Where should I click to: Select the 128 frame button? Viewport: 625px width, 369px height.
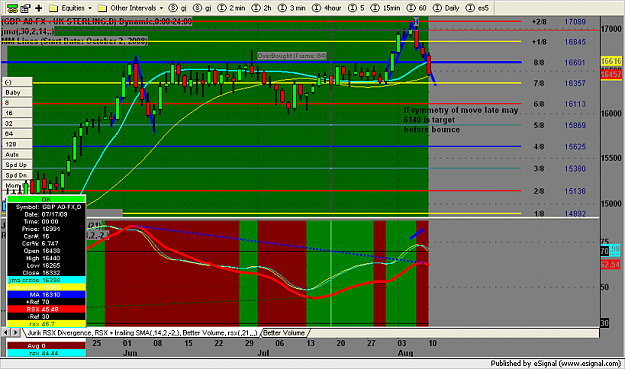coord(17,144)
